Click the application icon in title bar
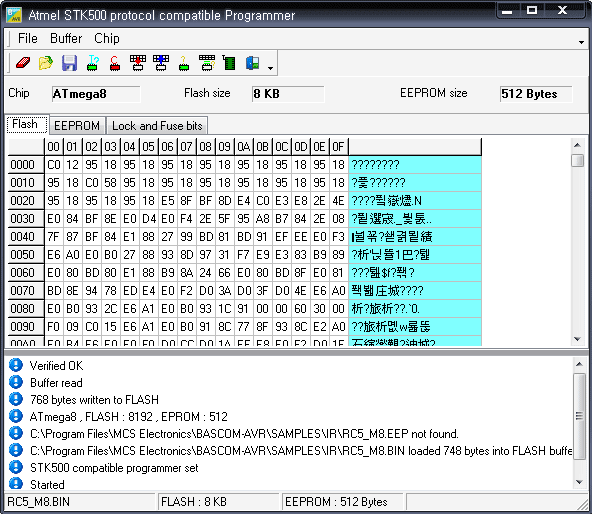The image size is (592, 514). click(x=15, y=15)
